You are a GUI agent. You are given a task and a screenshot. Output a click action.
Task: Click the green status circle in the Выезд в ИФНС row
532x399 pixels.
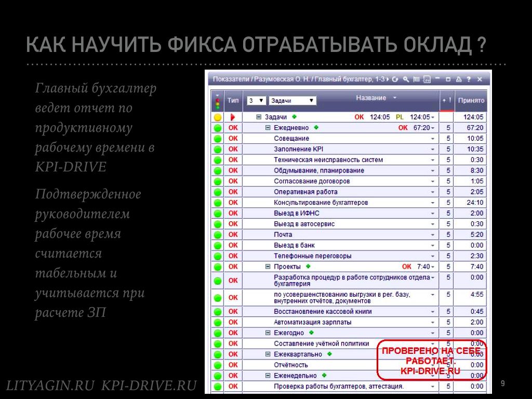coord(218,214)
